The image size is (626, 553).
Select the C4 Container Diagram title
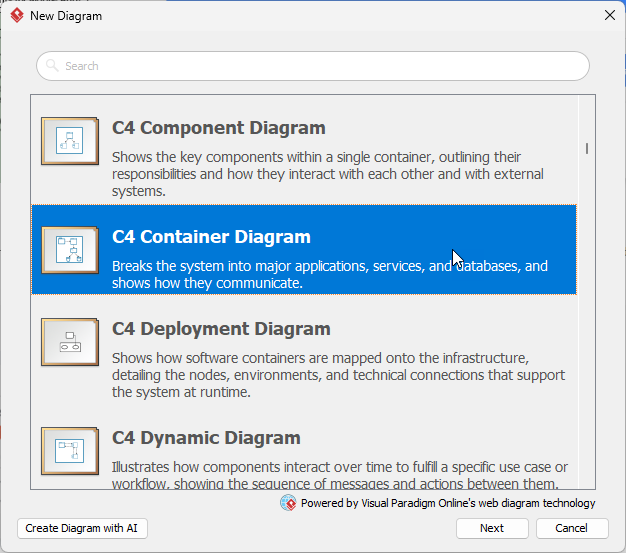pyautogui.click(x=211, y=237)
